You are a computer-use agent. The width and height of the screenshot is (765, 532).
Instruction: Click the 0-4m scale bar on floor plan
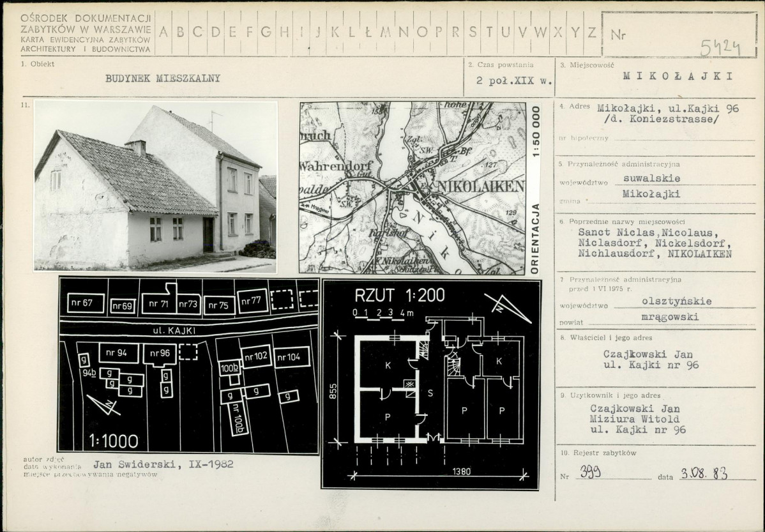(x=382, y=314)
